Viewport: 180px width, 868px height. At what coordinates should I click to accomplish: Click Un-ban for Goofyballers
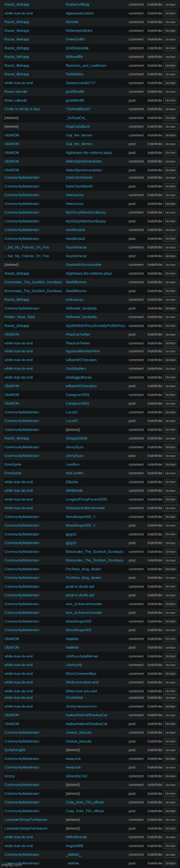[170, 369]
